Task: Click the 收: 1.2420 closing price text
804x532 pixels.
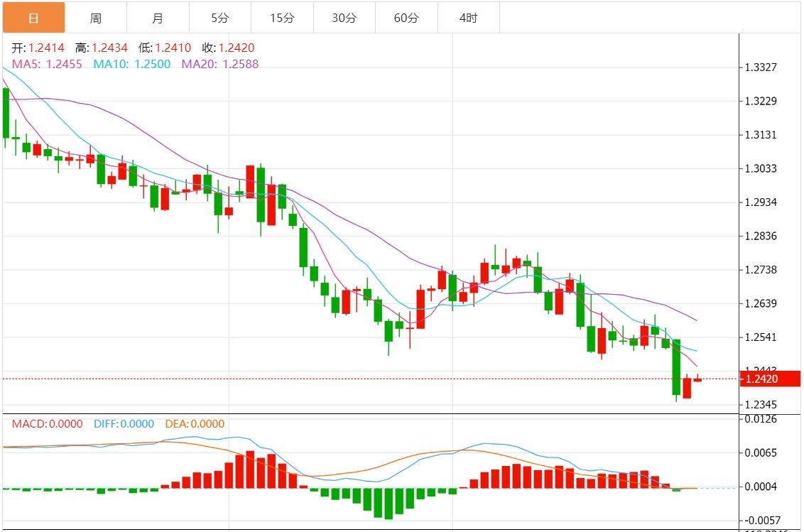Action: (x=228, y=48)
